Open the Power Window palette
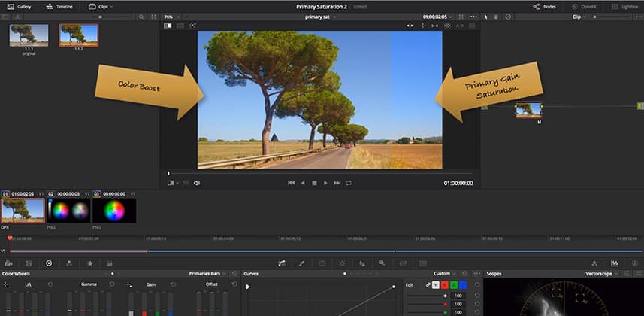Image resolution: width=644 pixels, height=316 pixels. click(322, 263)
